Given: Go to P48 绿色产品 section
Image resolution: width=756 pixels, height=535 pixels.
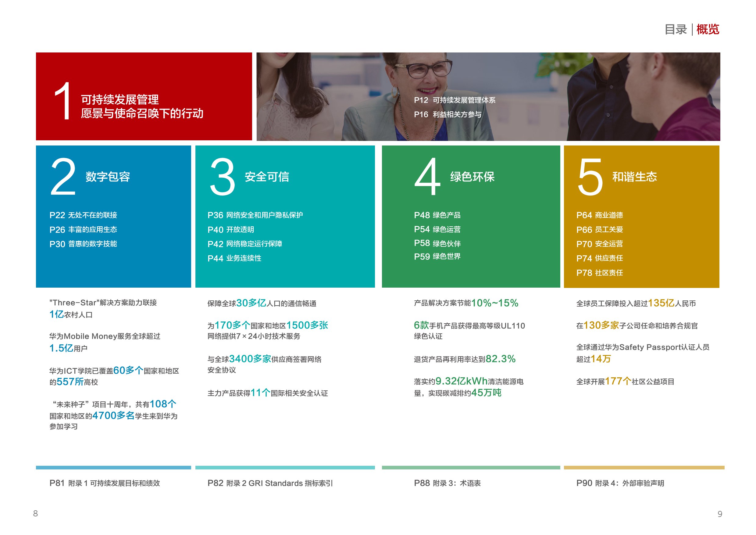Looking at the screenshot, I should pyautogui.click(x=437, y=215).
